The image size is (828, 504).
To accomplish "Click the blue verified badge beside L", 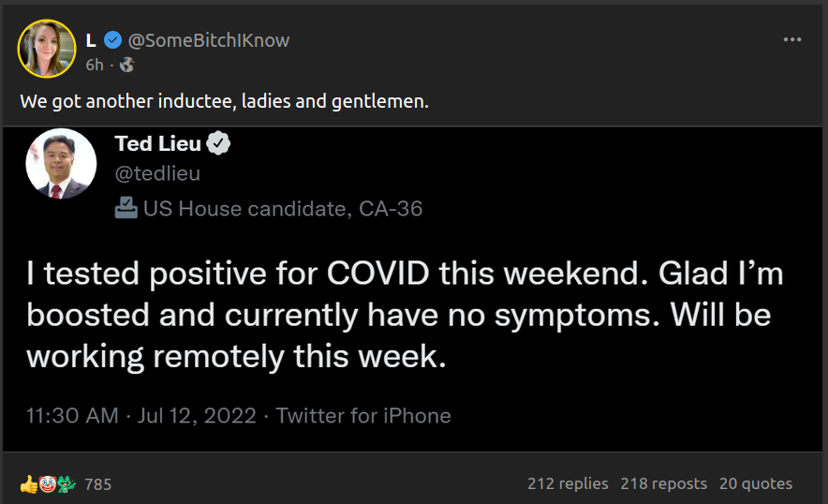I will point(113,40).
